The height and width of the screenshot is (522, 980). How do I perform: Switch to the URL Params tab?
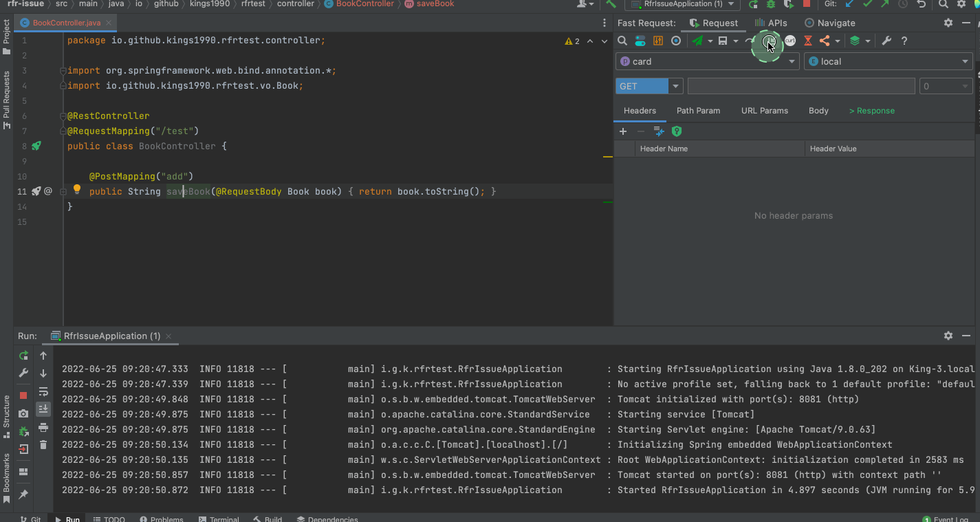pyautogui.click(x=764, y=111)
